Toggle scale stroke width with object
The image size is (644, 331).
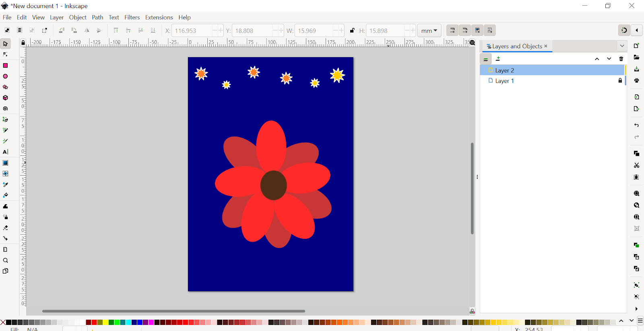tap(452, 30)
